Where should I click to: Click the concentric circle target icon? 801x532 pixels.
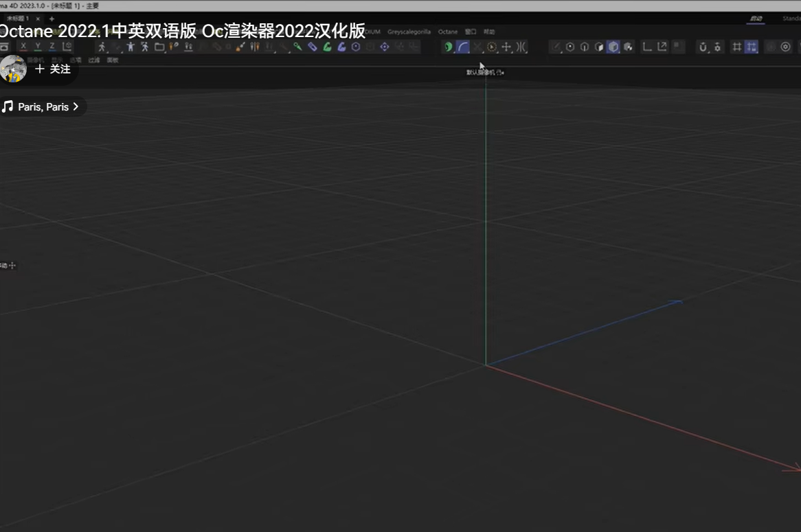point(786,47)
